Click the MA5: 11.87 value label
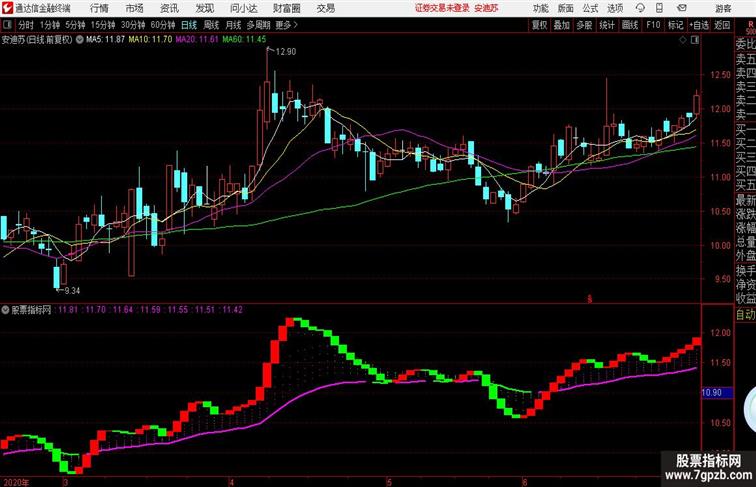Viewport: 756px width, 487px height. [106, 40]
